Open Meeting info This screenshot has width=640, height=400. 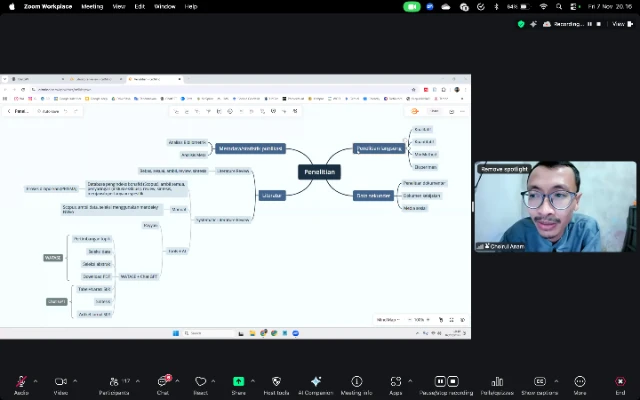pyautogui.click(x=356, y=382)
